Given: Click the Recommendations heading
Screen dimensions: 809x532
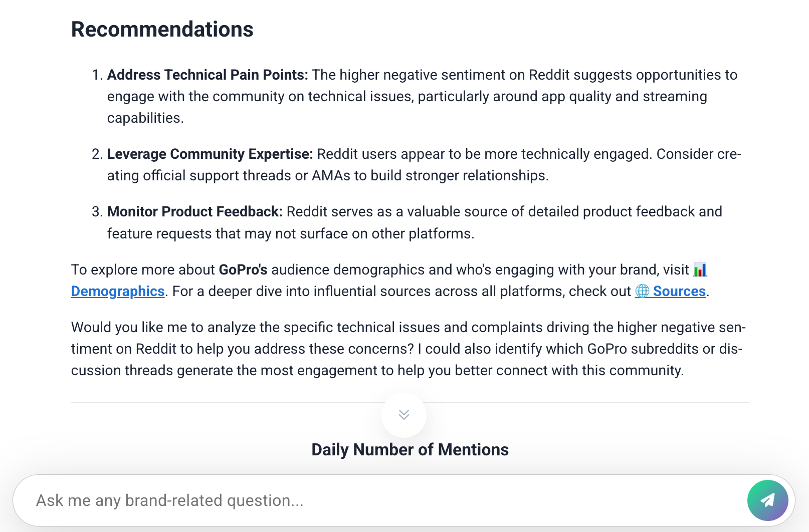Looking at the screenshot, I should pos(162,29).
